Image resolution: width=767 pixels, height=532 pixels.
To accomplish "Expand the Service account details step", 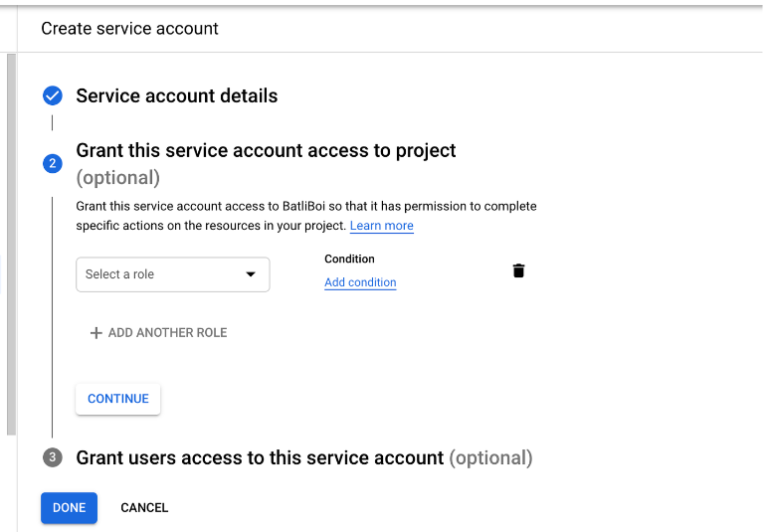I will click(x=176, y=96).
